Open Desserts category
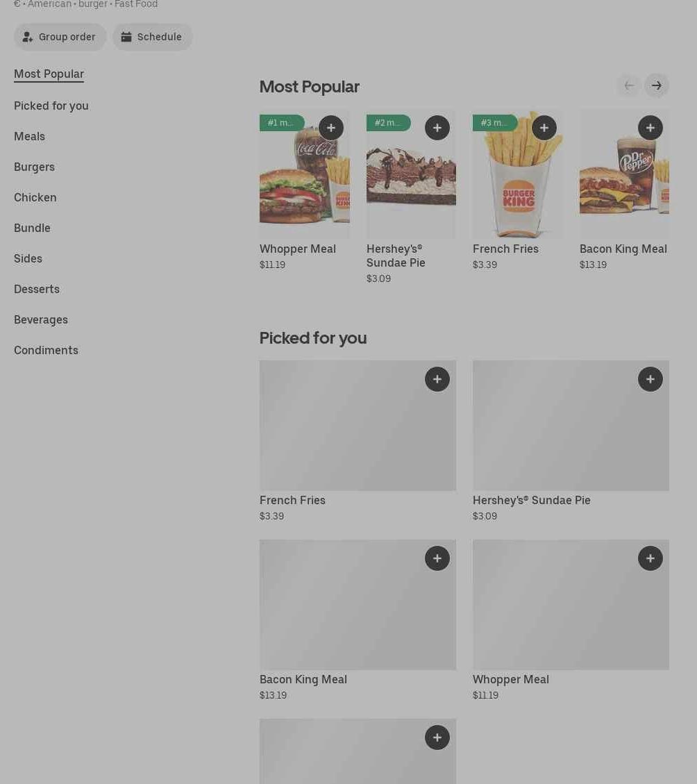The image size is (697, 784). pyautogui.click(x=37, y=289)
